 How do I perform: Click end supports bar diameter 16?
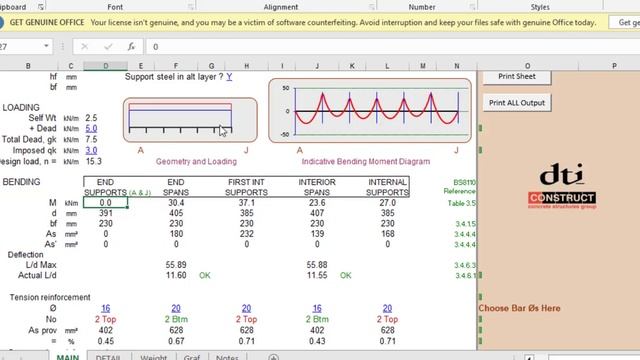click(105, 309)
